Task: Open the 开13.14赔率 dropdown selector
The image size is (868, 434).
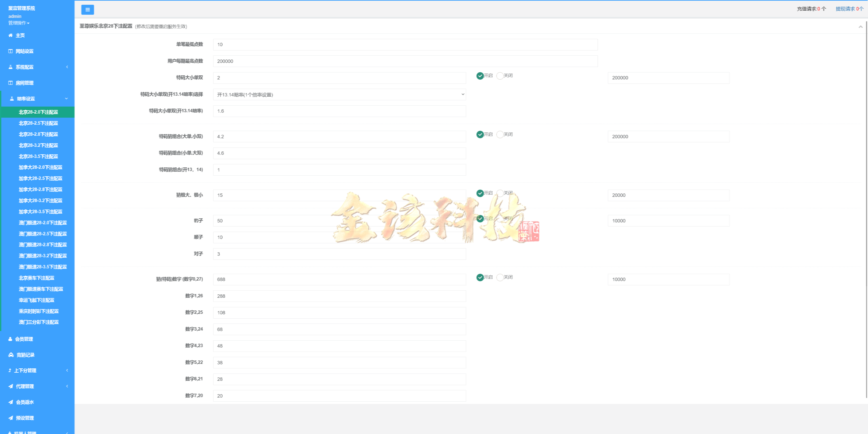Action: tap(339, 94)
